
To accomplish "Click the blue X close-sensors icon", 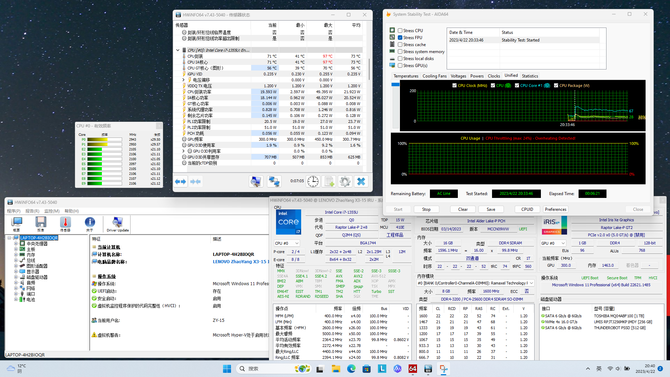I will [361, 181].
